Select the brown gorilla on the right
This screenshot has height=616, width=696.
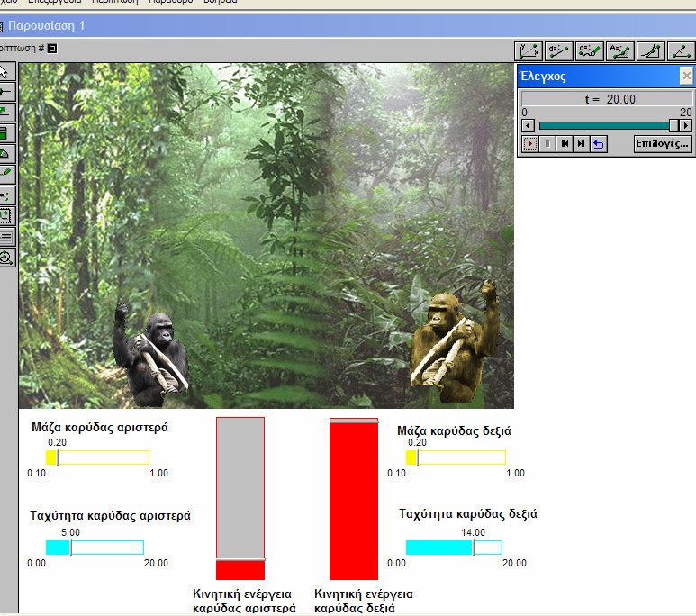pyautogui.click(x=455, y=342)
